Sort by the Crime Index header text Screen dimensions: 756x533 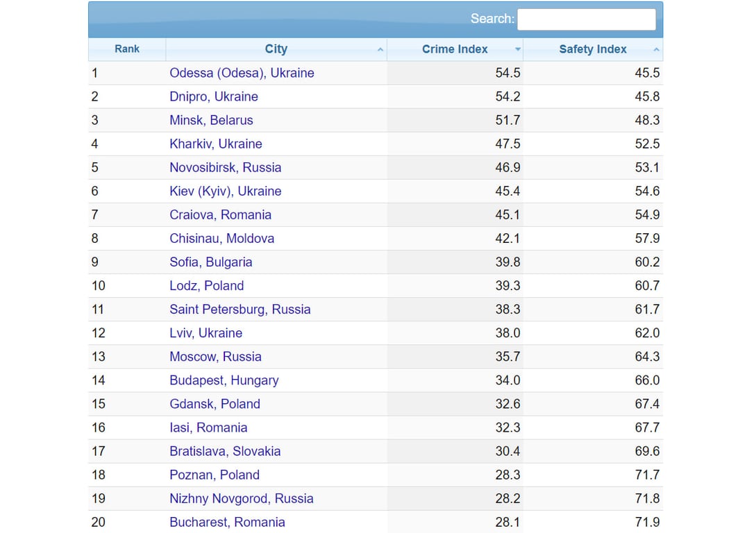pyautogui.click(x=455, y=49)
